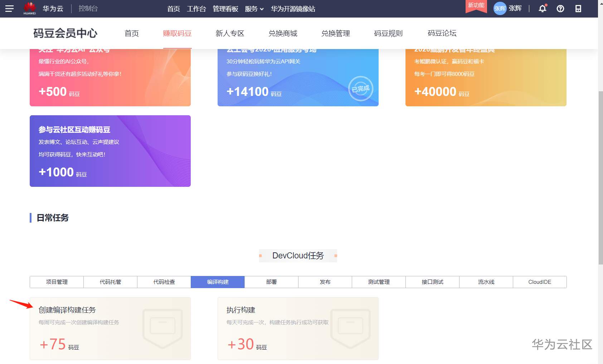Open the notification bell icon
The width and height of the screenshot is (603, 364).
(x=543, y=9)
